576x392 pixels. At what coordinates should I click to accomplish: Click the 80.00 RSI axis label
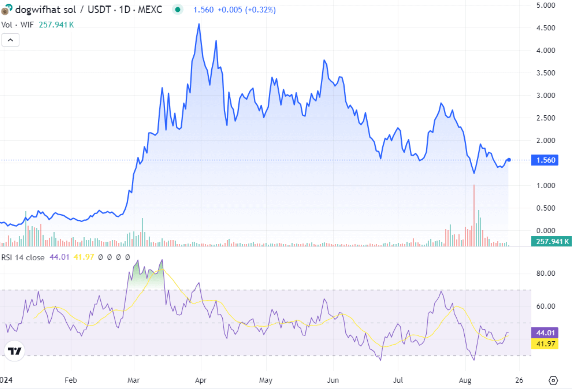point(545,273)
